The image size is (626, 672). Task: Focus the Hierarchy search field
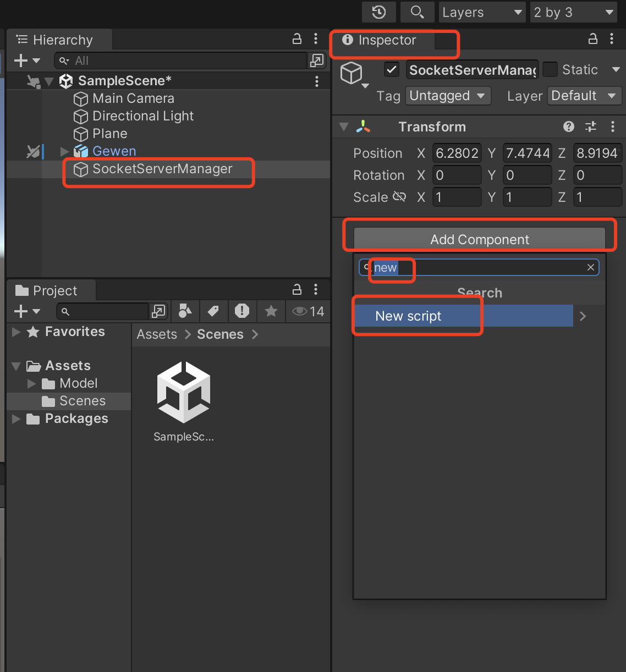tap(181, 60)
